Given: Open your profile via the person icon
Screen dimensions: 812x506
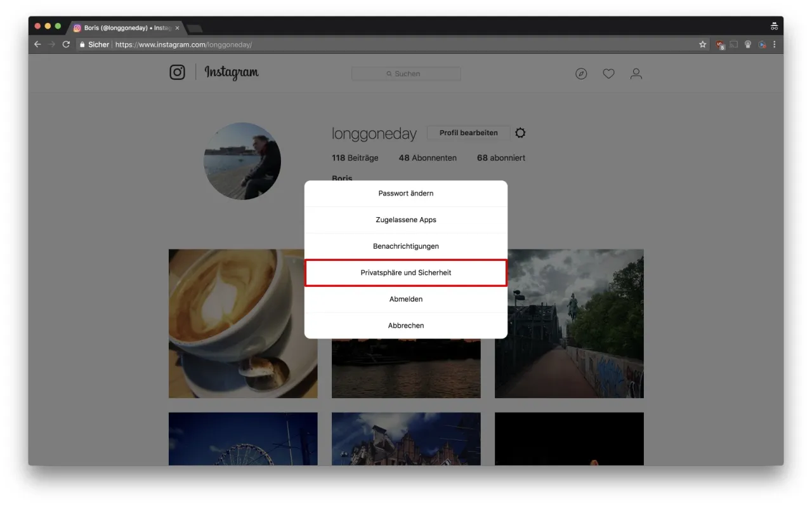Looking at the screenshot, I should (636, 74).
